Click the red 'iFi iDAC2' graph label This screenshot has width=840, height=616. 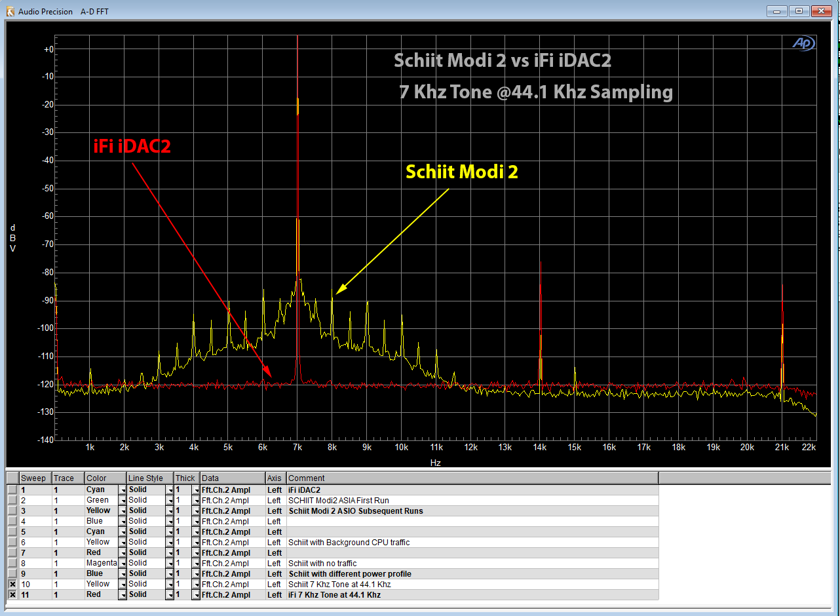coord(131,146)
